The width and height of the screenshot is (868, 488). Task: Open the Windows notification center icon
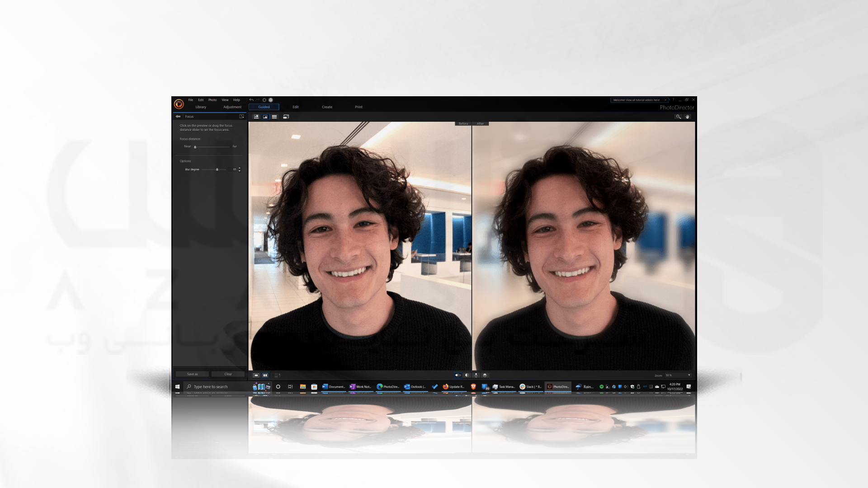(x=689, y=387)
